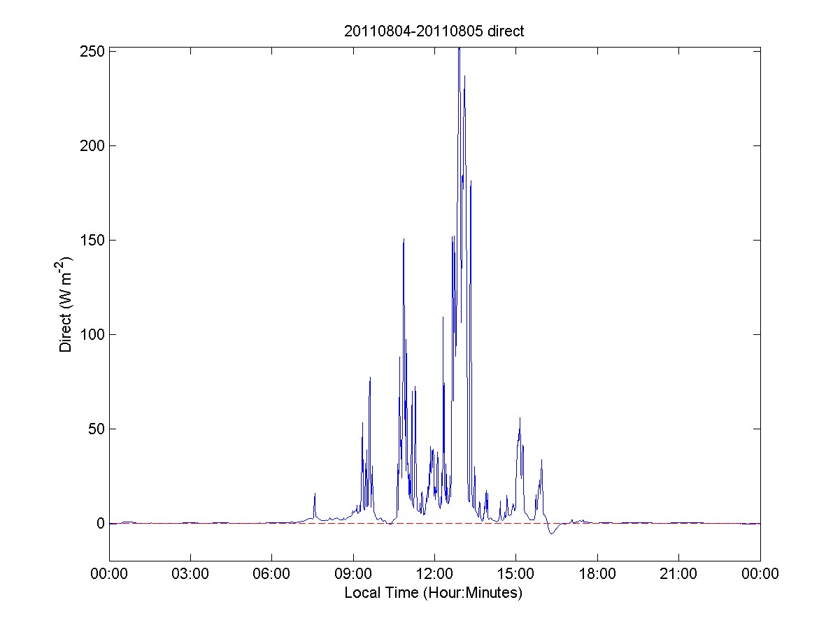Select the 21:00 x-axis tick label

pos(678,574)
